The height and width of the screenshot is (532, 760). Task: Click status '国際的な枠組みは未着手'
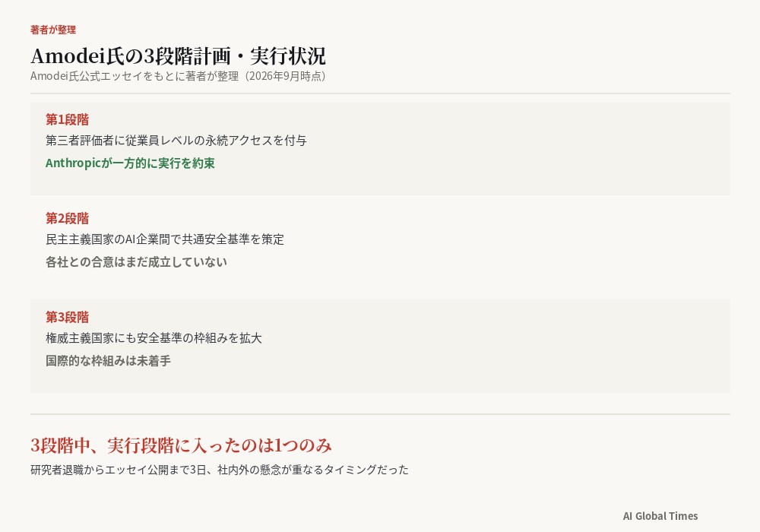click(108, 361)
